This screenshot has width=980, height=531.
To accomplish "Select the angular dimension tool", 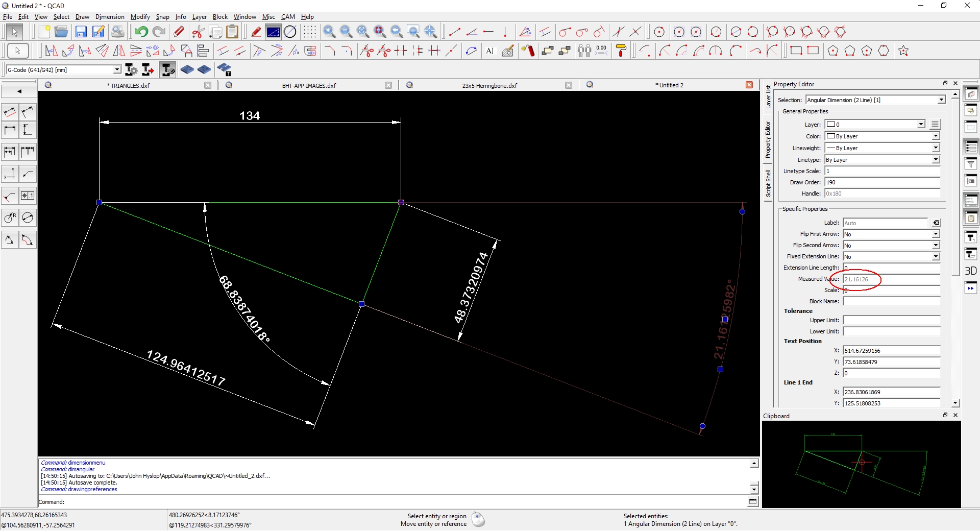I will (10, 240).
